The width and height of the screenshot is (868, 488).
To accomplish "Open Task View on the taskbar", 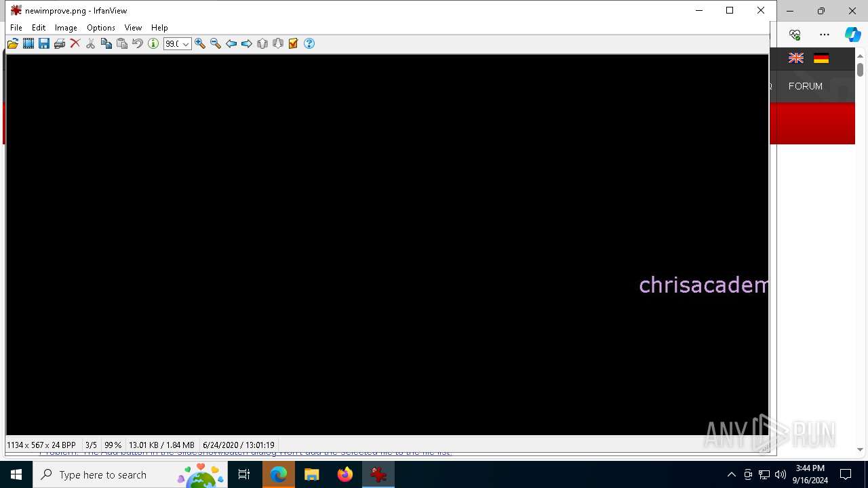I will (244, 474).
